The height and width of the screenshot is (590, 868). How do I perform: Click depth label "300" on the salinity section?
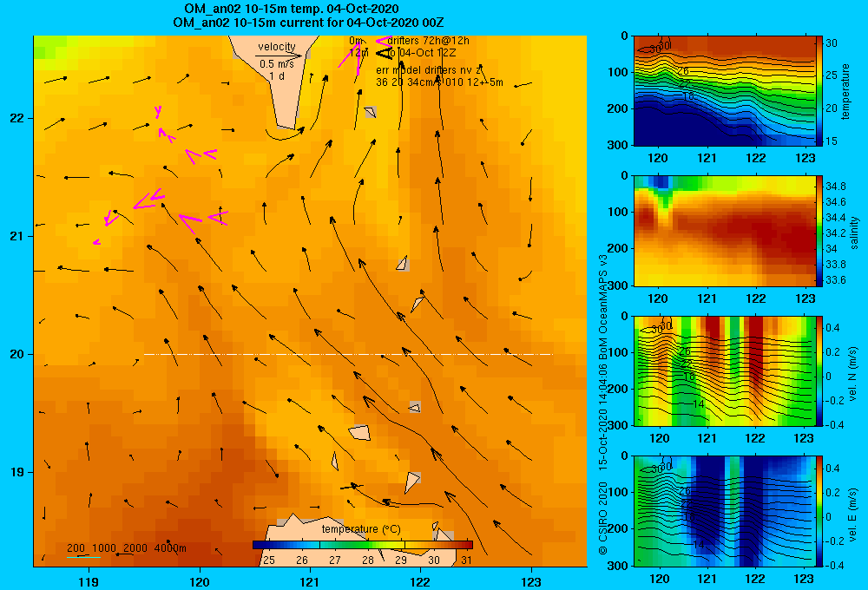pyautogui.click(x=618, y=285)
